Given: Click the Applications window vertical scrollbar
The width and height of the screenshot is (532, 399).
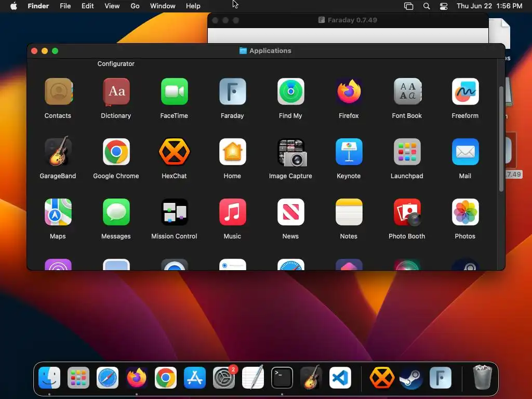Looking at the screenshot, I should click(x=501, y=139).
